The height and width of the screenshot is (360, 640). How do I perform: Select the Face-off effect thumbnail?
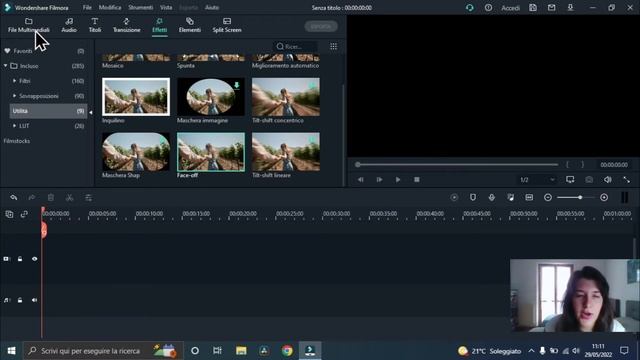pos(211,151)
